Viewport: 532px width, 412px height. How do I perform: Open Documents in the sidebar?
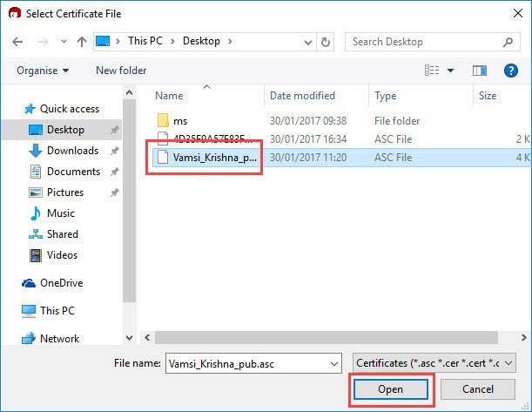pyautogui.click(x=65, y=172)
